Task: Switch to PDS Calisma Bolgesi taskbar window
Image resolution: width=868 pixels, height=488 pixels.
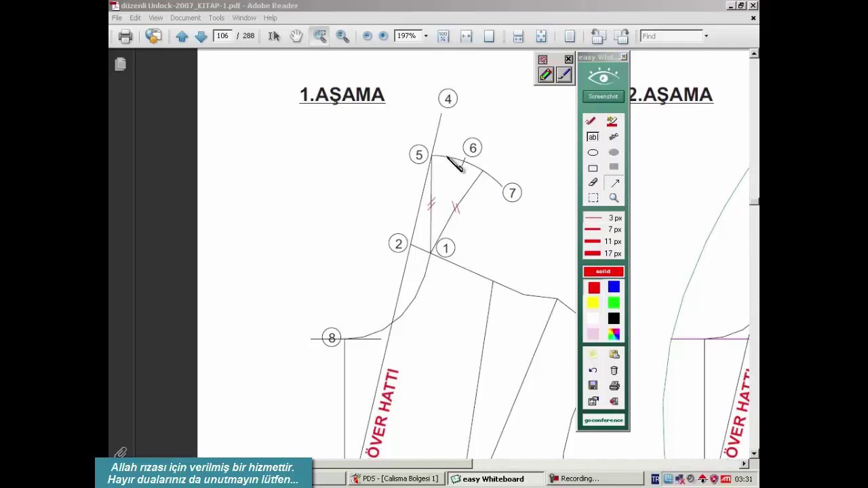Action: 395,479
